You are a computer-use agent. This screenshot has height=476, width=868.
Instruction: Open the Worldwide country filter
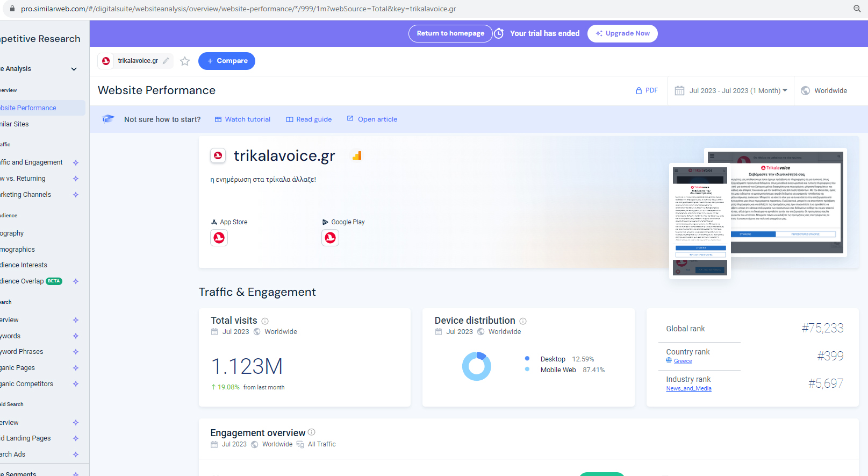[x=824, y=91]
